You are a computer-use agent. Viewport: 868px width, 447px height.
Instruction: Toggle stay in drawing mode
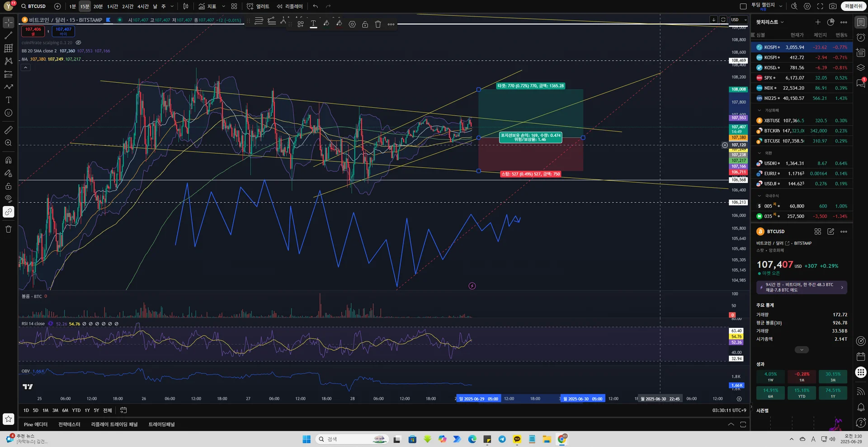9,173
